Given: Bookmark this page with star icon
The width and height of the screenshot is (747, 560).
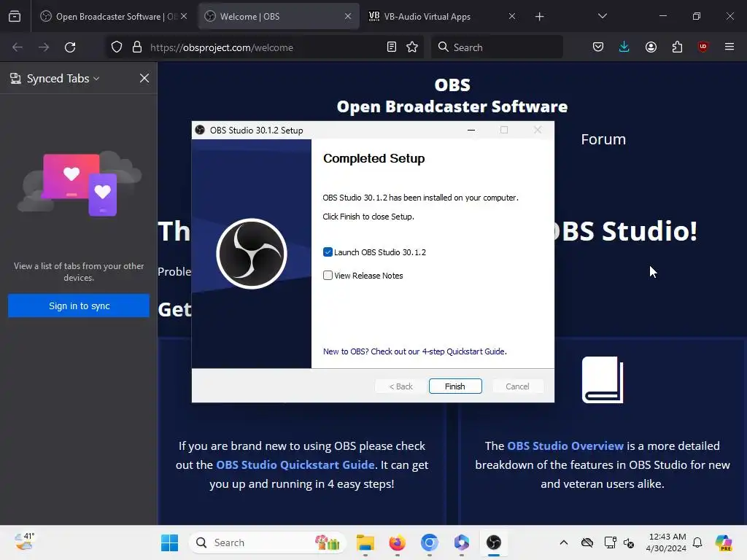Looking at the screenshot, I should point(412,47).
